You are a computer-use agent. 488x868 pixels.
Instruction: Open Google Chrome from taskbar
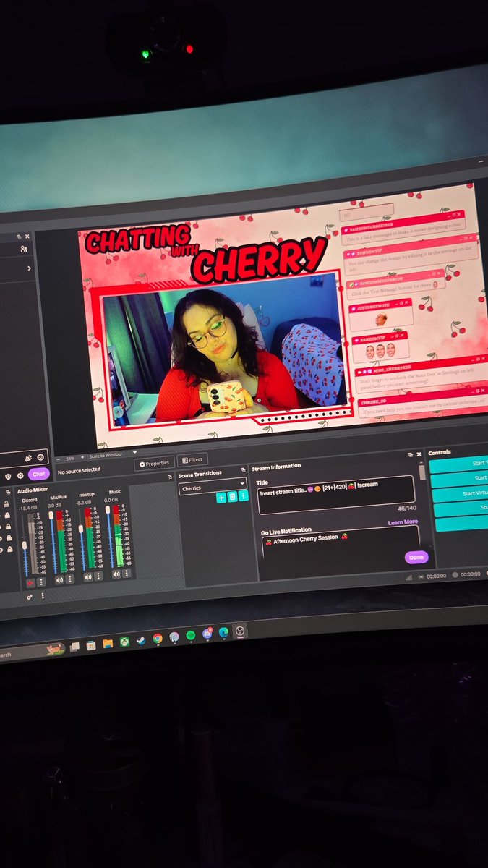click(x=158, y=639)
